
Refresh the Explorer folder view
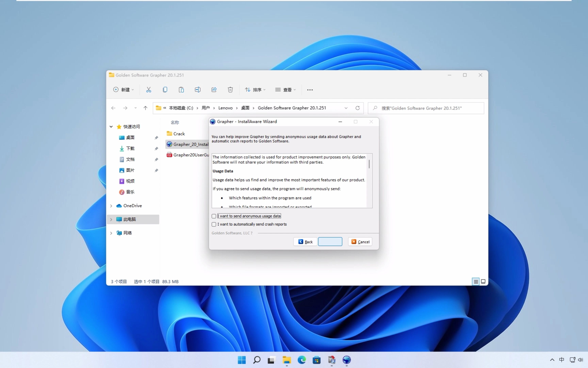[357, 108]
